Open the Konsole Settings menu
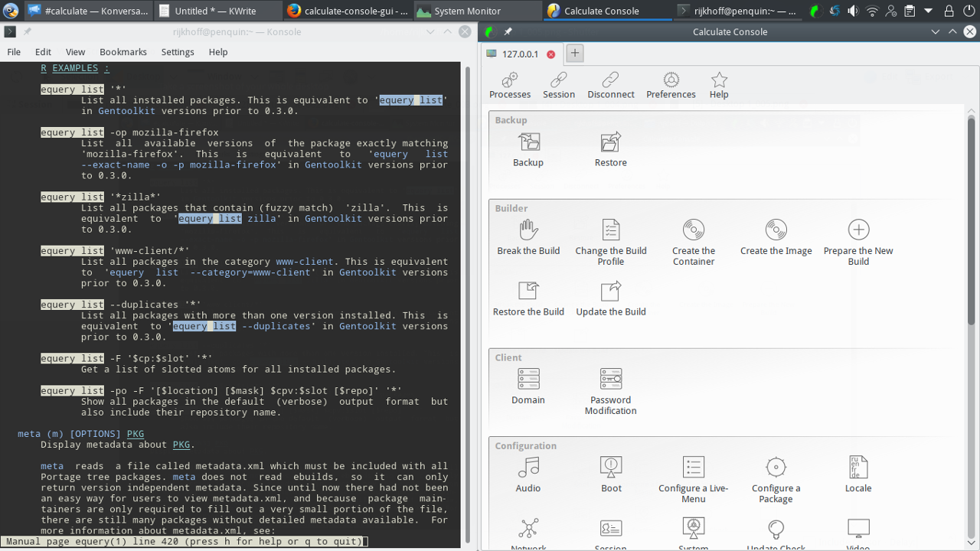The height and width of the screenshot is (551, 980). [178, 52]
